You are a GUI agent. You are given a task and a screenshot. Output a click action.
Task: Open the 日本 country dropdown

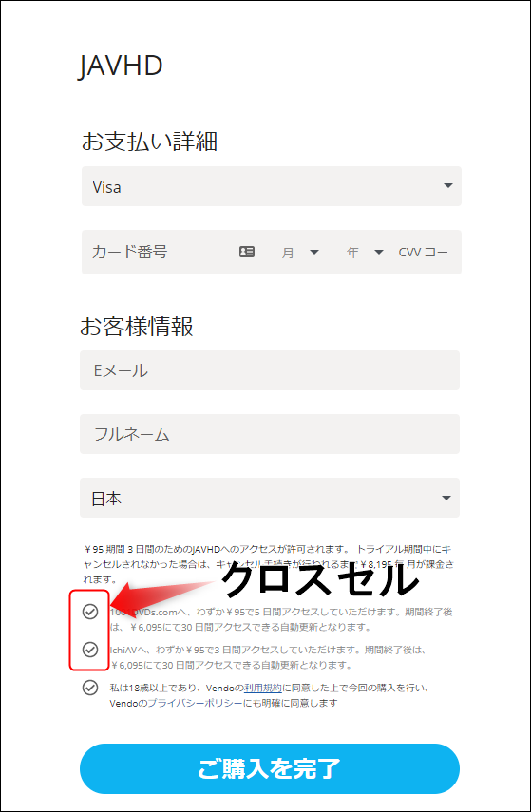(270, 498)
